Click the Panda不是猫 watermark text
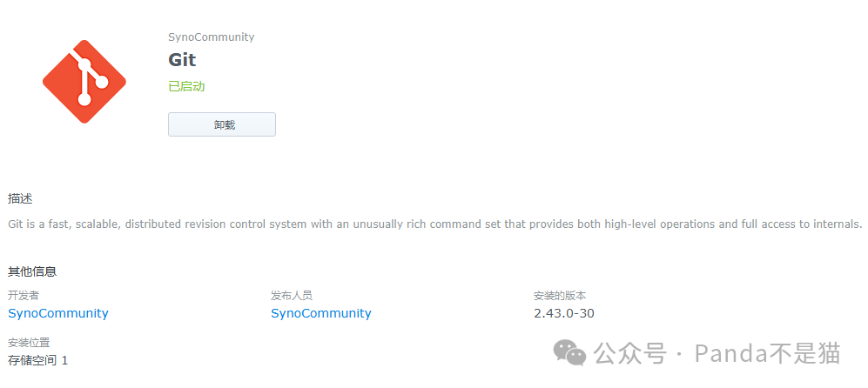 pyautogui.click(x=767, y=354)
